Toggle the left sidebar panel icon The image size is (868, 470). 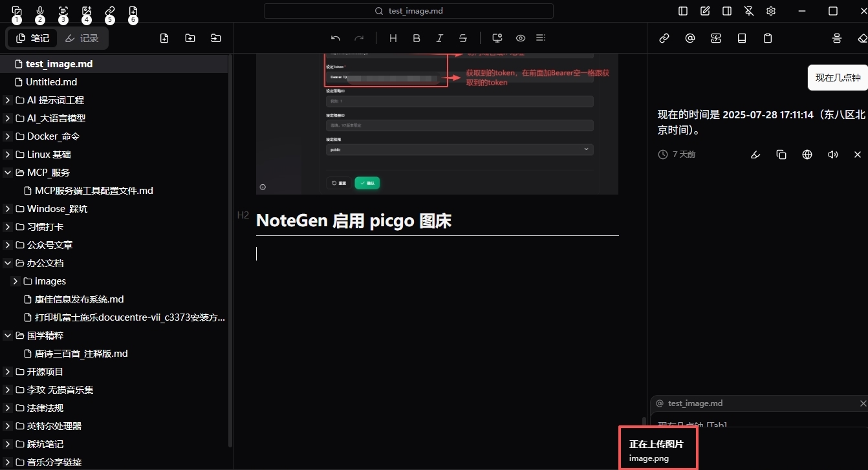tap(683, 11)
